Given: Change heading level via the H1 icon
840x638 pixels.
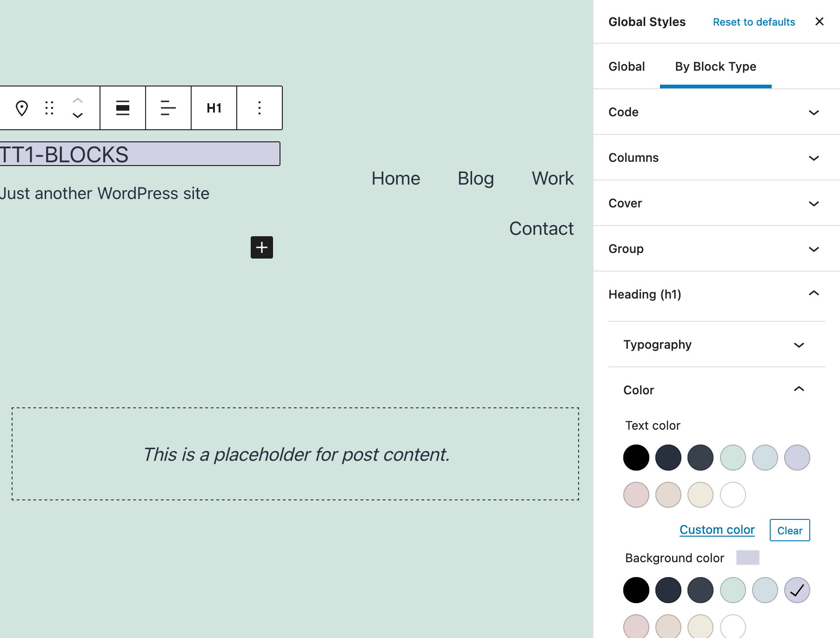Looking at the screenshot, I should tap(213, 108).
